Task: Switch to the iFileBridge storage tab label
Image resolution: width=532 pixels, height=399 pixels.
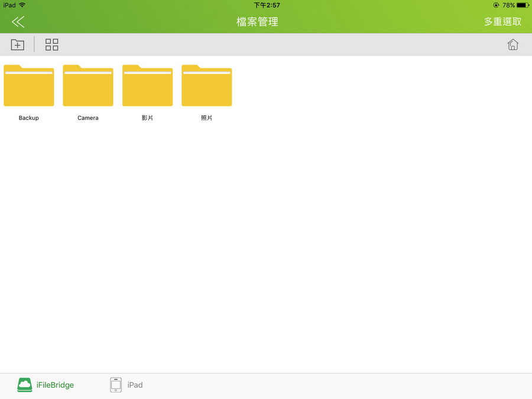Action: [55, 385]
